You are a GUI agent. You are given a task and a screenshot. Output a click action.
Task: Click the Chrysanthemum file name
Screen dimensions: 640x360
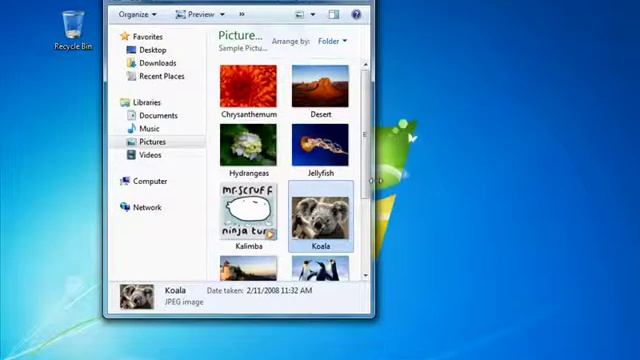[x=249, y=114]
